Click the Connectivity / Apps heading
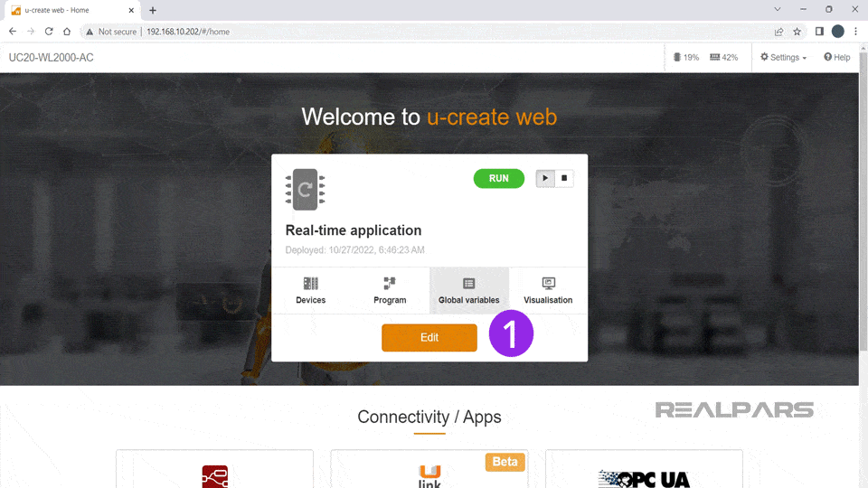Viewport: 868px width, 488px height. pyautogui.click(x=429, y=417)
